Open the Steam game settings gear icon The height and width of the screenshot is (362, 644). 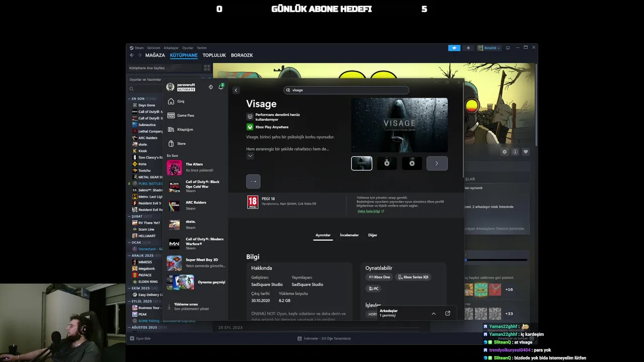(x=505, y=152)
